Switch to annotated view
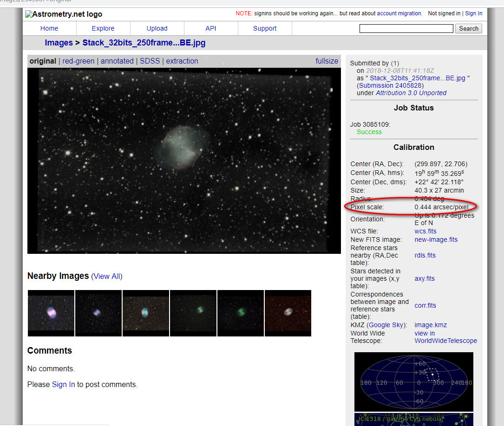 pyautogui.click(x=117, y=61)
